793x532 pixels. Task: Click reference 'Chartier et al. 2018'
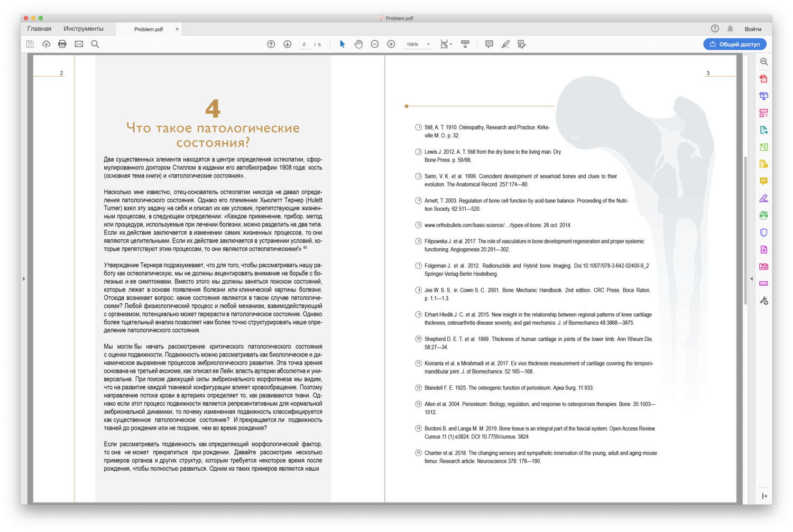[x=541, y=457]
